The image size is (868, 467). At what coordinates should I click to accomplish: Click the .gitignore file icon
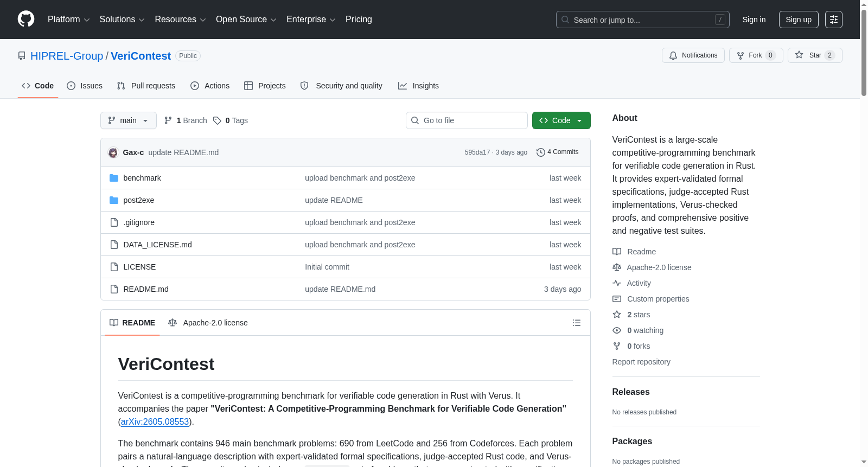coord(114,222)
